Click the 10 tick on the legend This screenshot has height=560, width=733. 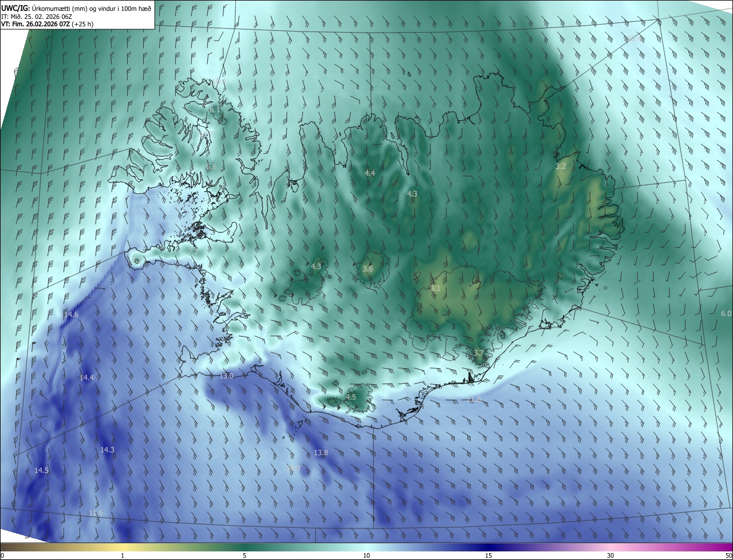coord(366,555)
